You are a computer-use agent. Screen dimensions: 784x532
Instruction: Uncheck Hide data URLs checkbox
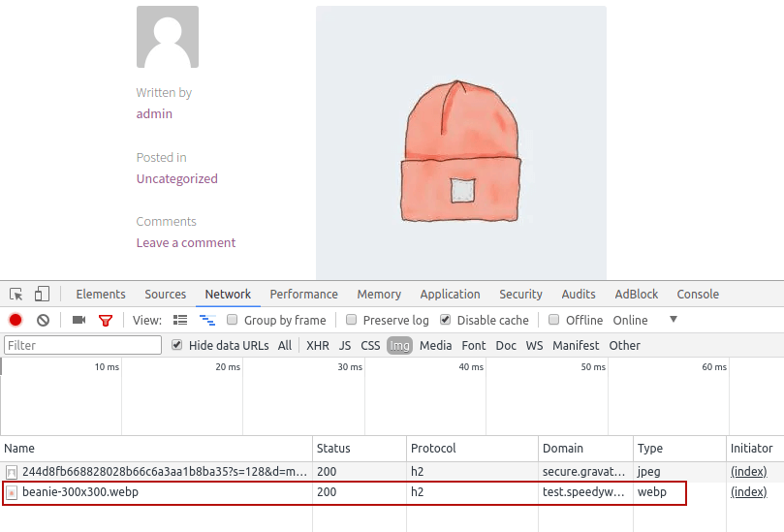(x=176, y=345)
